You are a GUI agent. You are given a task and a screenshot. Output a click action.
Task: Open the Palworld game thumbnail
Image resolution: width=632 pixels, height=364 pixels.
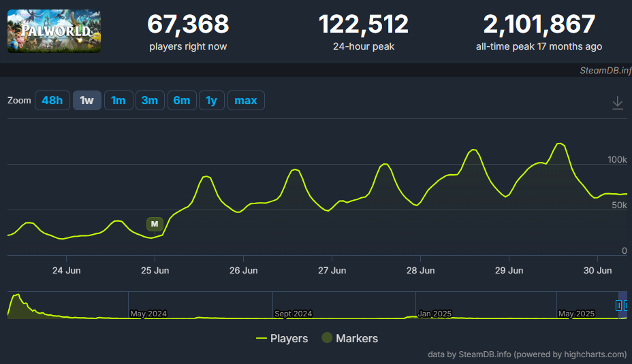click(54, 31)
